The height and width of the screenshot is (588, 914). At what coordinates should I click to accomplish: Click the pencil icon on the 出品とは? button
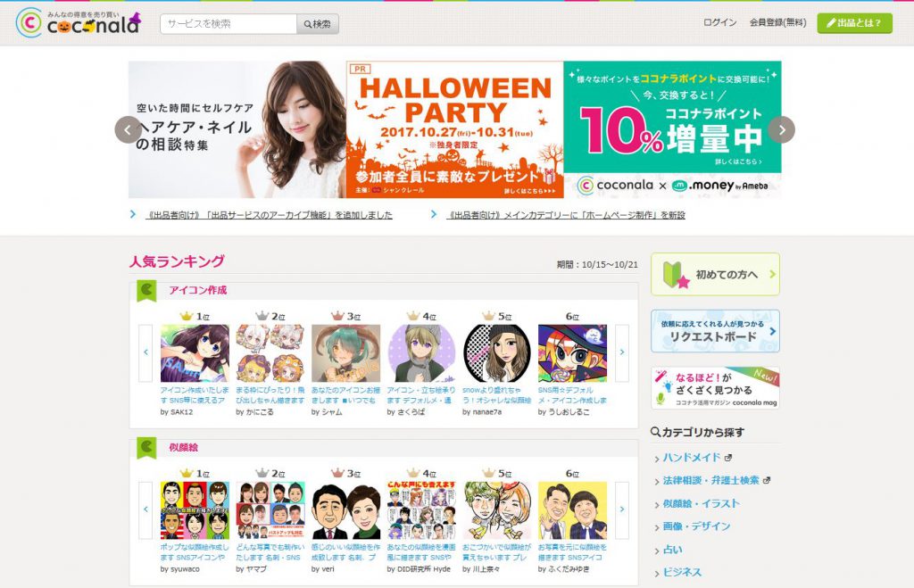(x=834, y=23)
